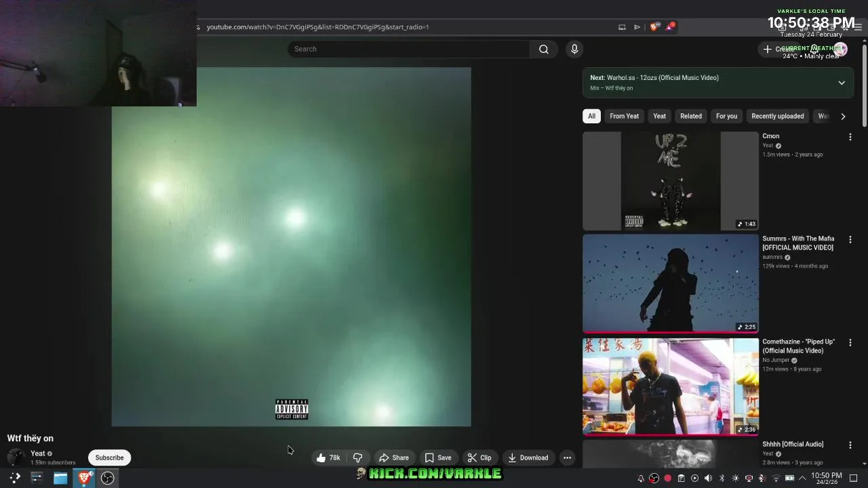868x488 pixels.
Task: Select the Yeat filter chip
Action: 659,116
